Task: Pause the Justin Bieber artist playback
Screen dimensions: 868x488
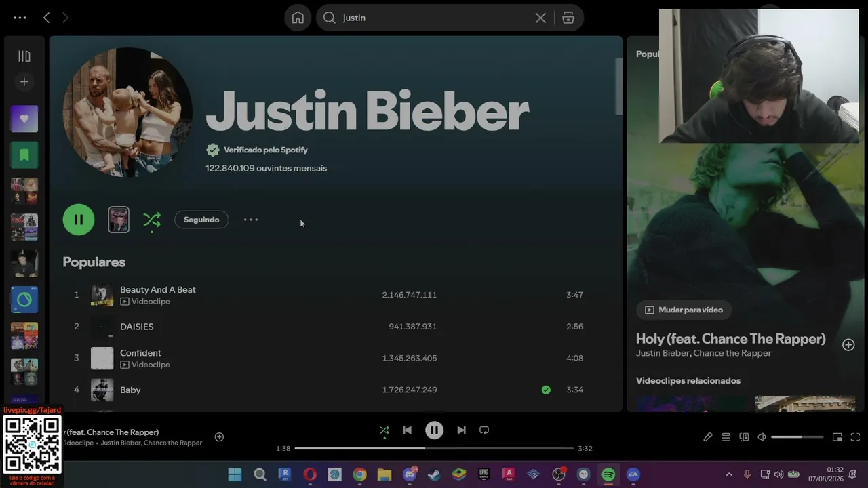Action: [x=79, y=220]
